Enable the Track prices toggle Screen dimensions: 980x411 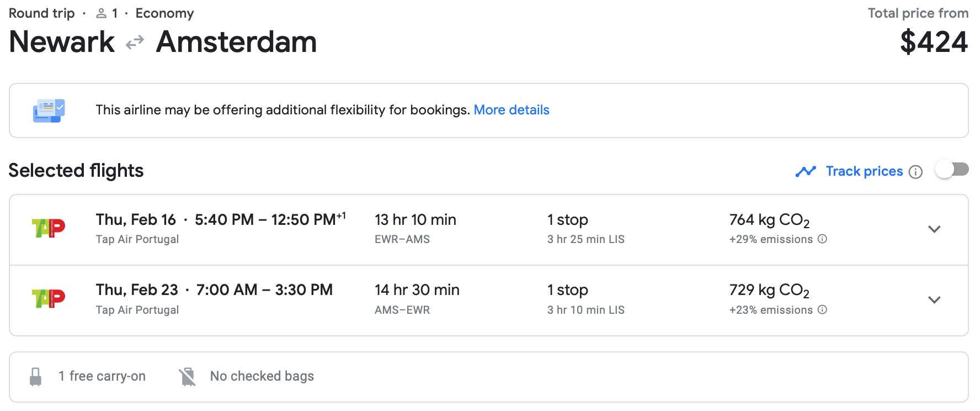[x=952, y=170]
